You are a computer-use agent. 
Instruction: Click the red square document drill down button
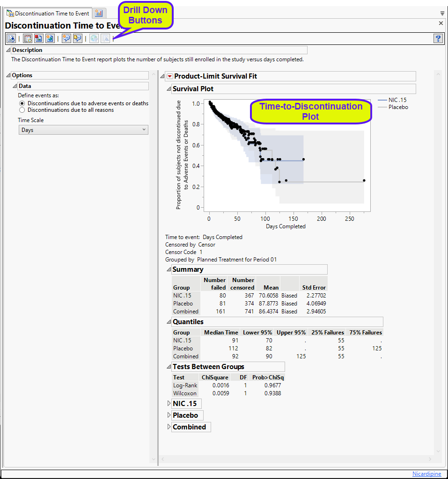pyautogui.click(x=38, y=38)
